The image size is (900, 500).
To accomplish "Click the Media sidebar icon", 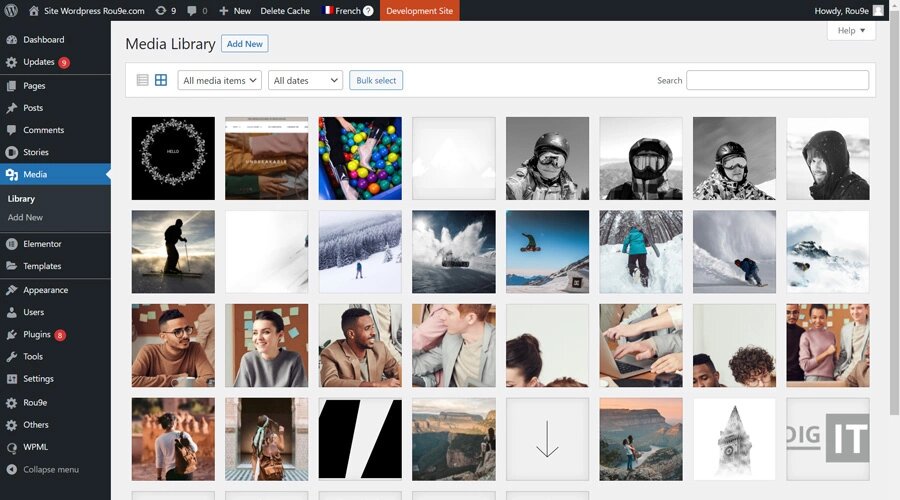I will pyautogui.click(x=11, y=175).
